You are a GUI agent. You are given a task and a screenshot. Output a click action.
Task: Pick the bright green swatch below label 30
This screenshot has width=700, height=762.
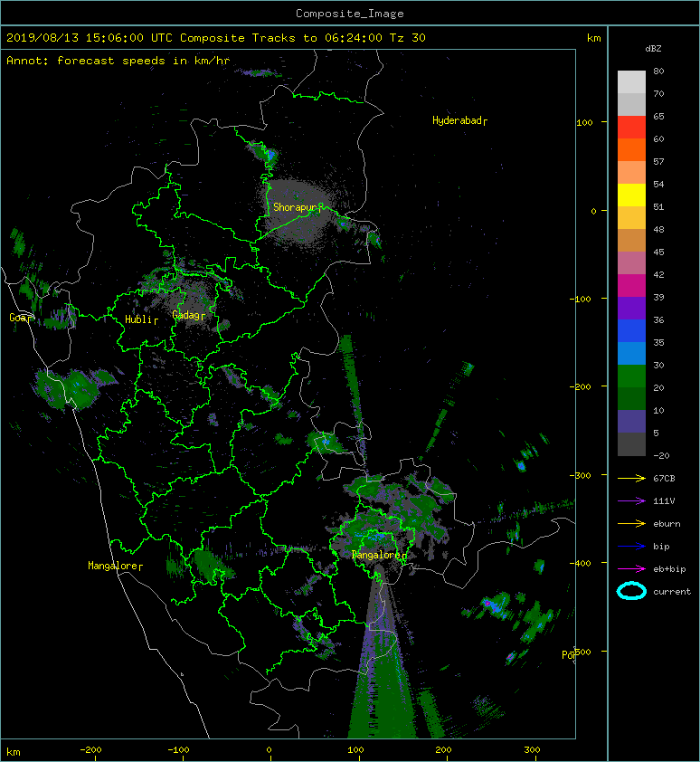click(x=631, y=376)
